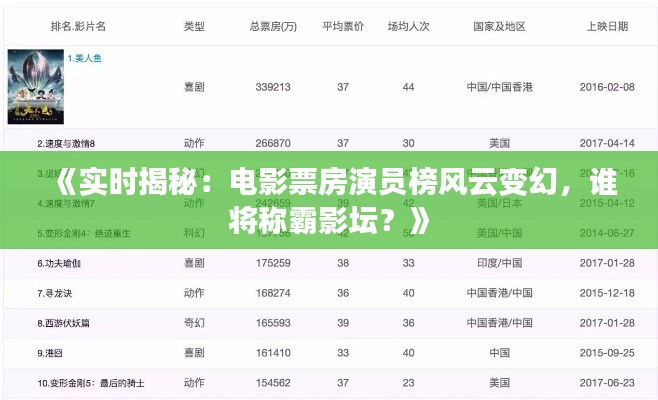Select average ticket price 38

[x=343, y=263]
